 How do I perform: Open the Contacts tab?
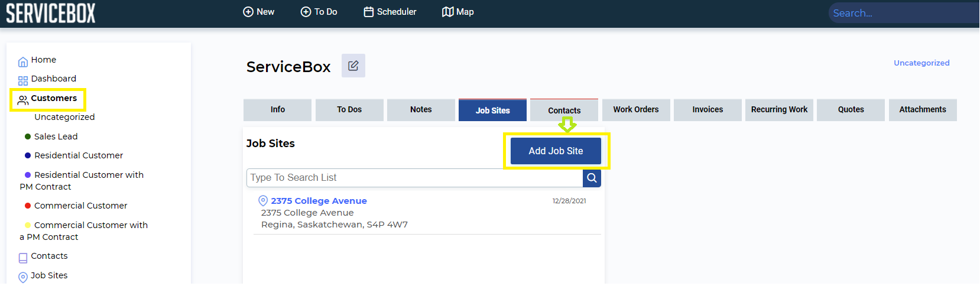click(564, 110)
